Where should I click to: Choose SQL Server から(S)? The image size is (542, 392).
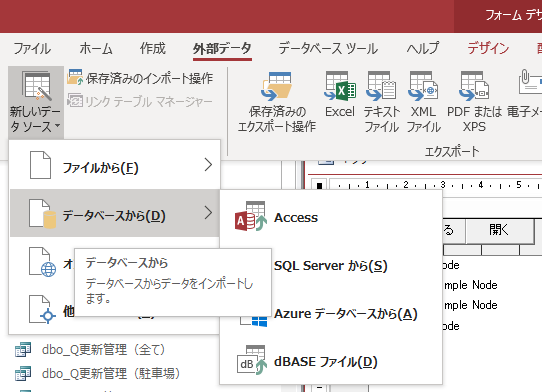click(331, 265)
